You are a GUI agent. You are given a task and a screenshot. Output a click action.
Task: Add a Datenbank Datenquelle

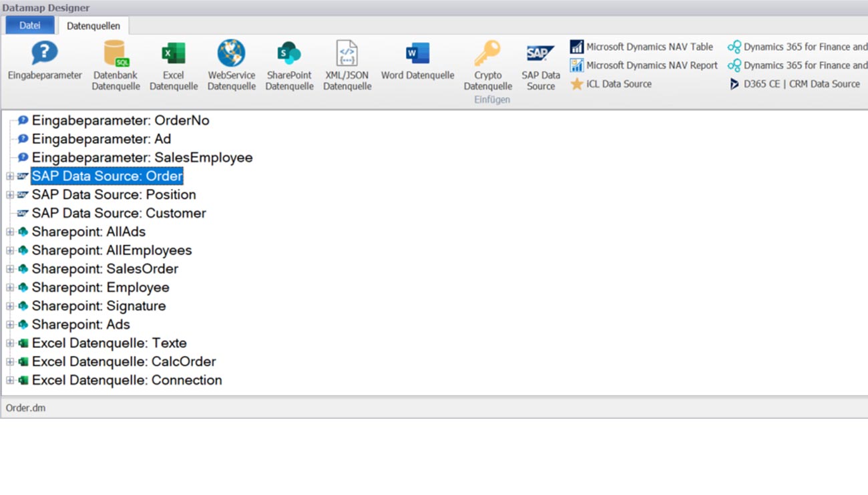pyautogui.click(x=116, y=65)
